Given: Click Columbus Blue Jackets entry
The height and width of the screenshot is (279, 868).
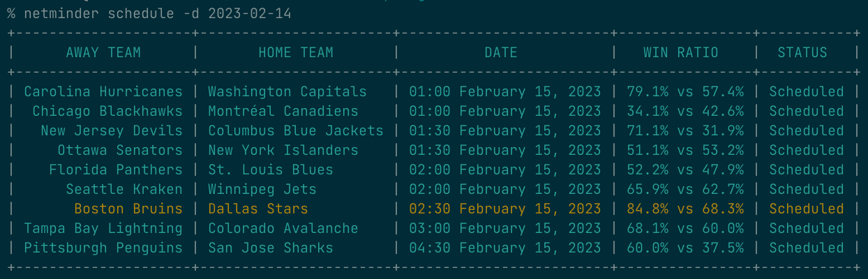Looking at the screenshot, I should pos(296,130).
